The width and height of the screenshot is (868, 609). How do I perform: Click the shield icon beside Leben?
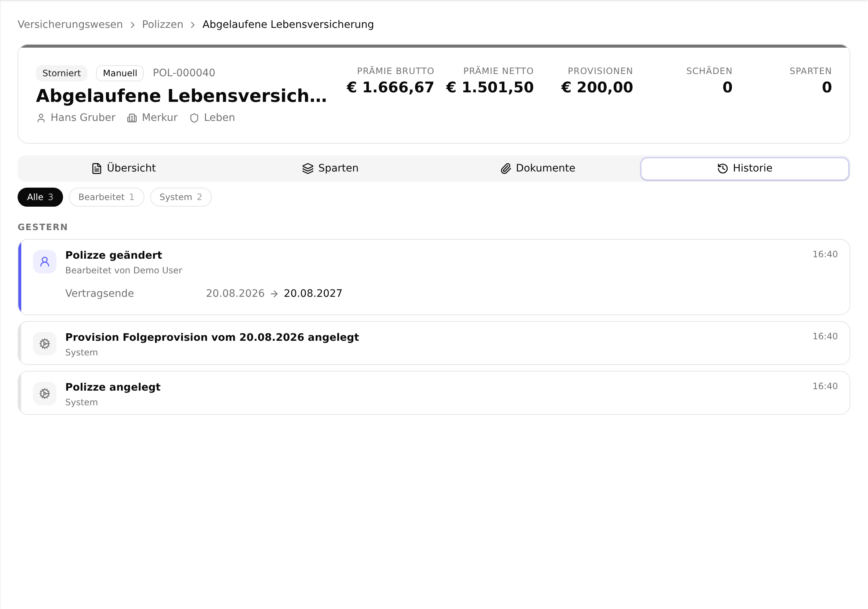coord(194,118)
